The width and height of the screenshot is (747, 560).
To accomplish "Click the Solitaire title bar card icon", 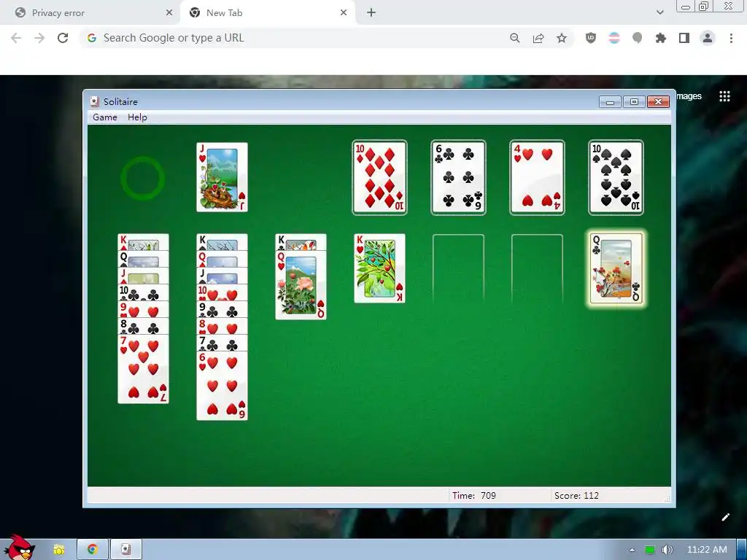I will click(x=95, y=101).
